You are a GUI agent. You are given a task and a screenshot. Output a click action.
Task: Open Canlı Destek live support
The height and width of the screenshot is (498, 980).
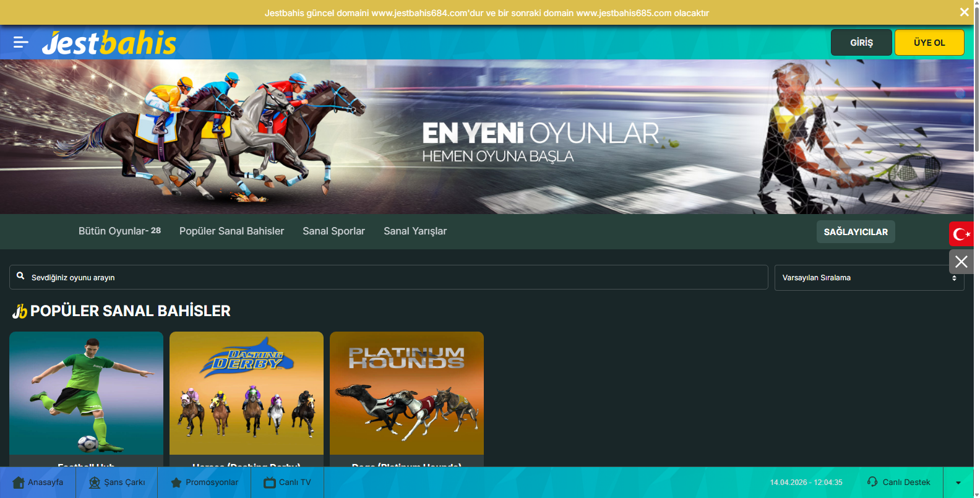899,483
